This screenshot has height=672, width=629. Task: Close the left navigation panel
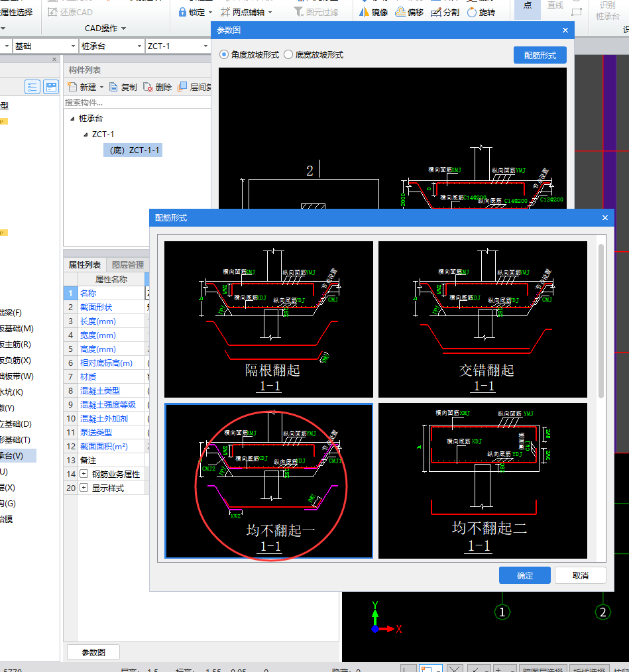coord(54,59)
